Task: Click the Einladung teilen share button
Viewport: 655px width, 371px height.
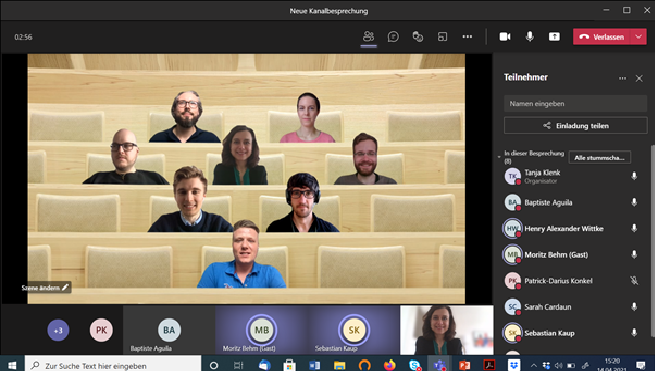Action: [x=576, y=126]
